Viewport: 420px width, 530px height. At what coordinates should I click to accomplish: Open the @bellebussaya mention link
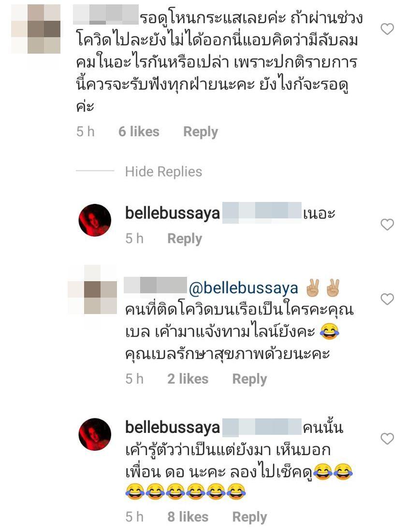point(244,288)
